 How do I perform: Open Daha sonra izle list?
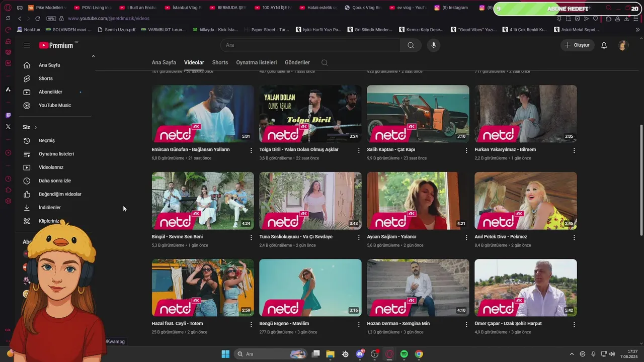pos(54,181)
